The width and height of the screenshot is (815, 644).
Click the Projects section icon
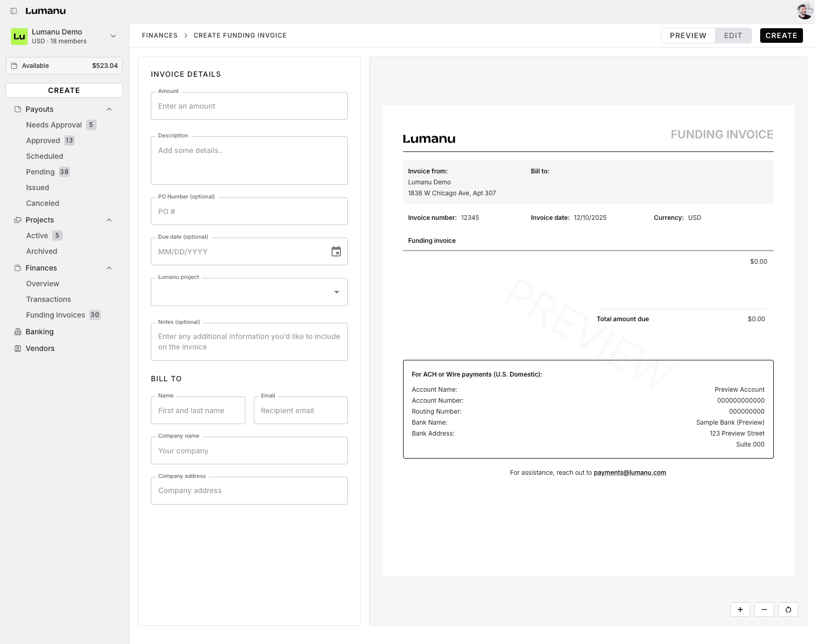pos(18,220)
